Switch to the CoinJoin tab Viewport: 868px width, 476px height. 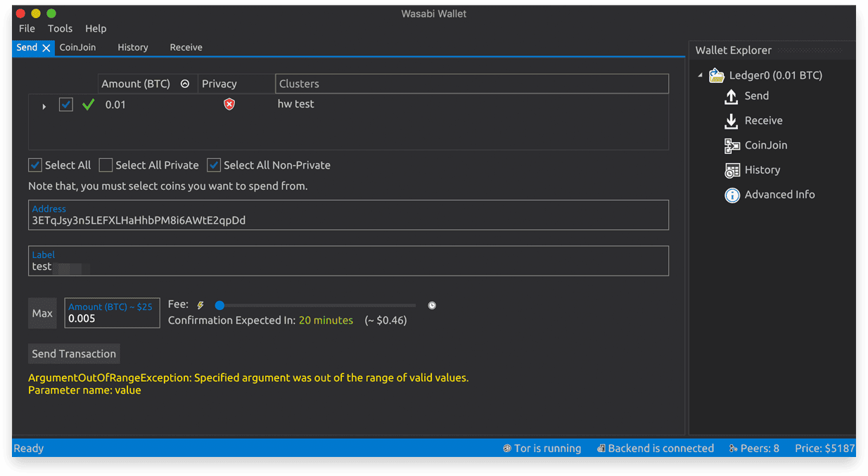77,47
